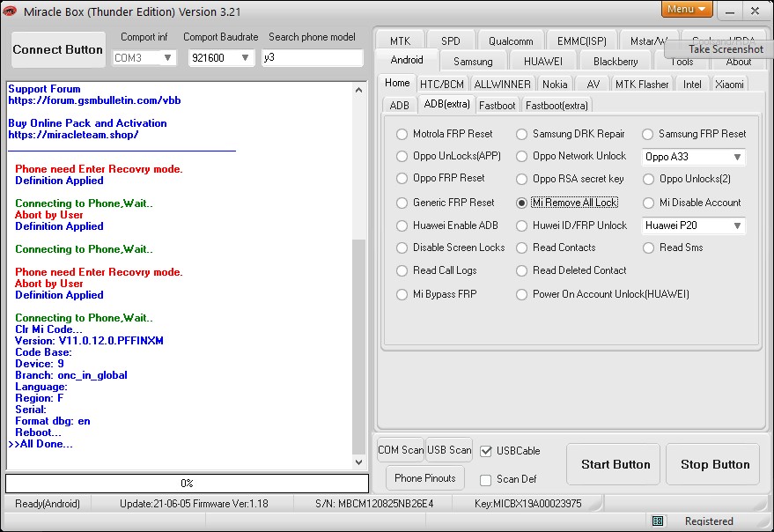Click the Miracle Box app logo icon
The width and height of the screenshot is (774, 532).
pos(10,11)
